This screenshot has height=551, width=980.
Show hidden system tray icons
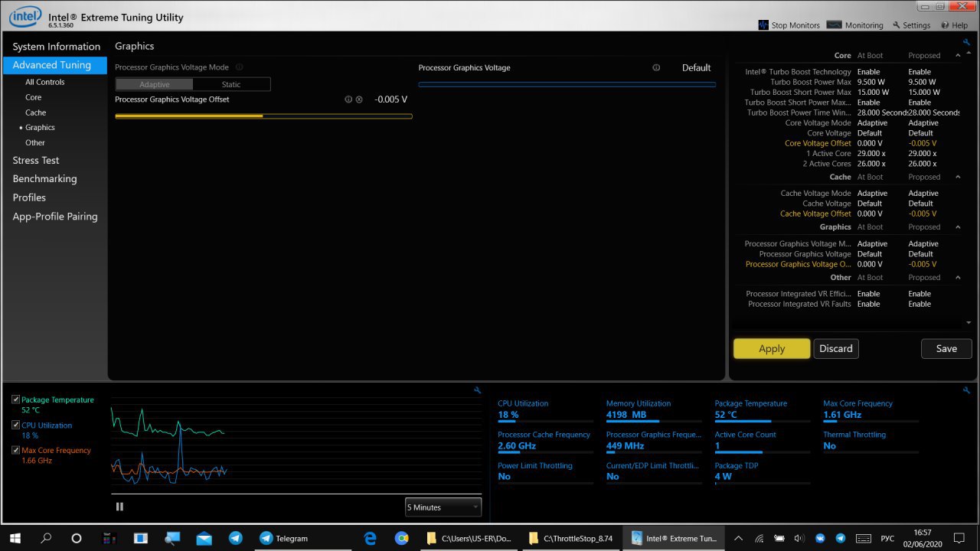click(738, 538)
